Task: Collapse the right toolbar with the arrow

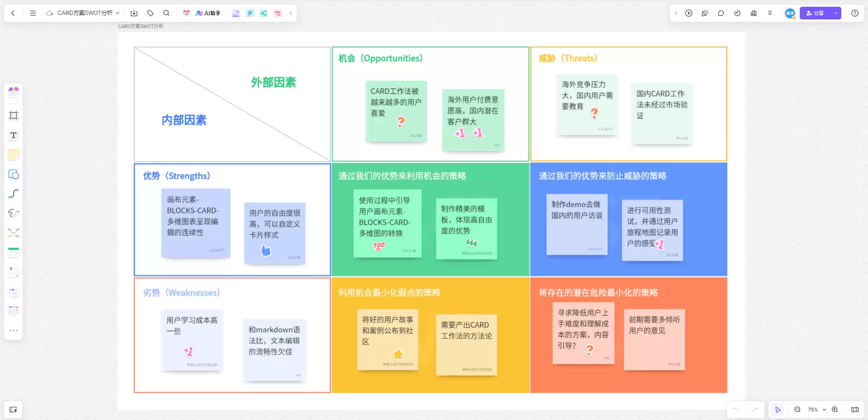Action: [x=675, y=13]
